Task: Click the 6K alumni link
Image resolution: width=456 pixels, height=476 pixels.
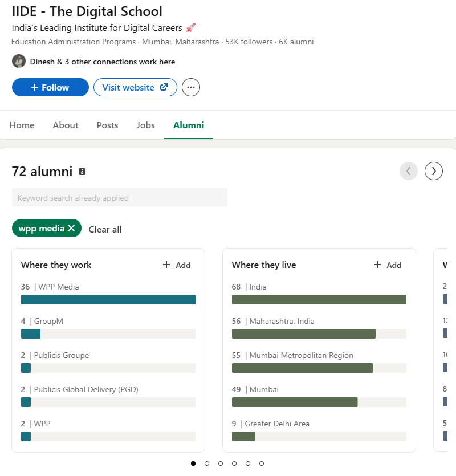Action: [296, 42]
